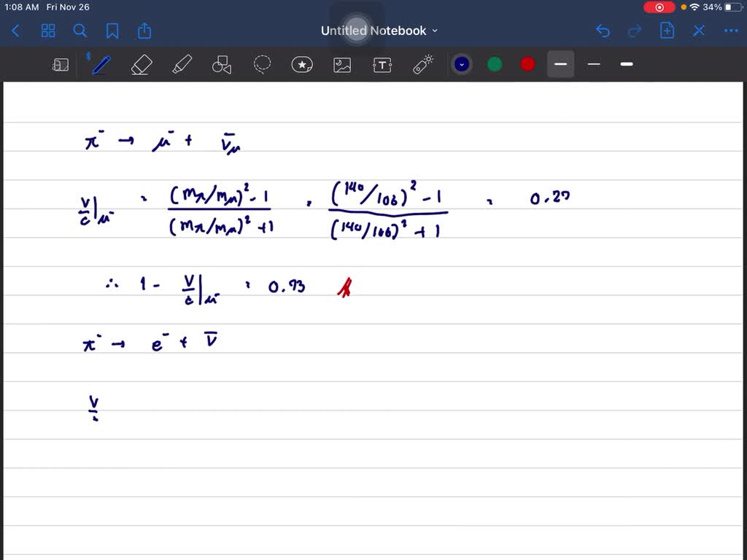Select the Highlighter tool
The width and height of the screenshot is (747, 560).
click(182, 64)
